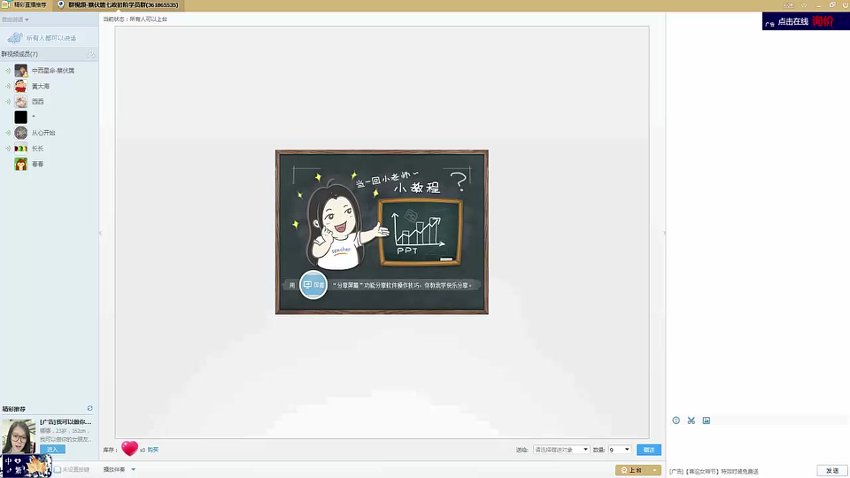Click the blackboard tutorial image
The height and width of the screenshot is (478, 850).
pyautogui.click(x=382, y=232)
